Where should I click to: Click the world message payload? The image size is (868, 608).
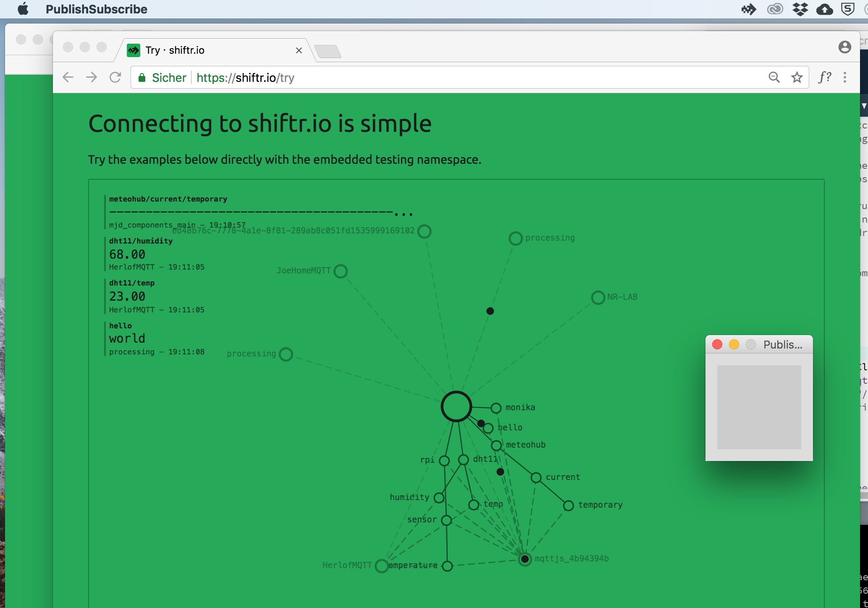tap(127, 338)
